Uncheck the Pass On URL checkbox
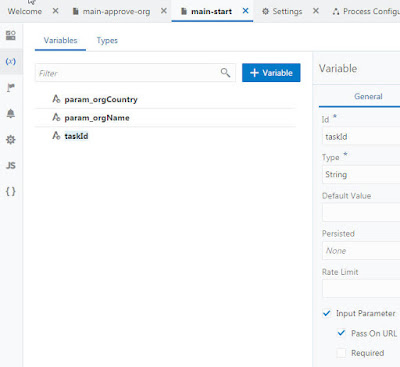The height and width of the screenshot is (367, 400). [x=341, y=333]
